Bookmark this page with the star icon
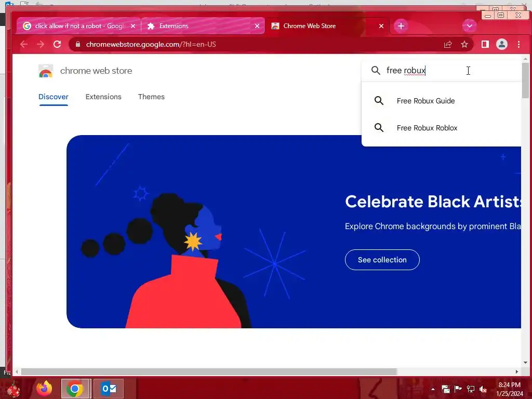Image resolution: width=532 pixels, height=399 pixels. click(464, 45)
